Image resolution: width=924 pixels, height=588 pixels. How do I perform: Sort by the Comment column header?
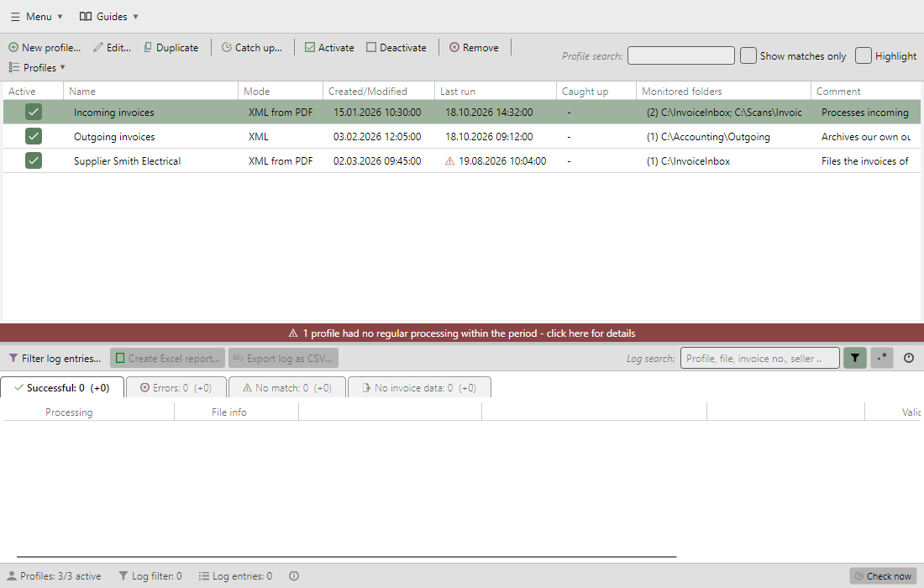click(x=865, y=92)
